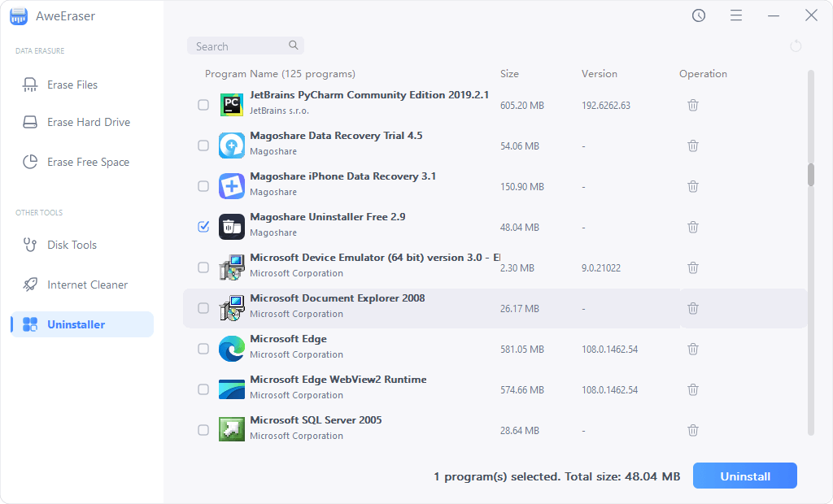Image resolution: width=833 pixels, height=504 pixels.
Task: Click the Microsoft SQL Server 2005 icon
Action: point(232,430)
